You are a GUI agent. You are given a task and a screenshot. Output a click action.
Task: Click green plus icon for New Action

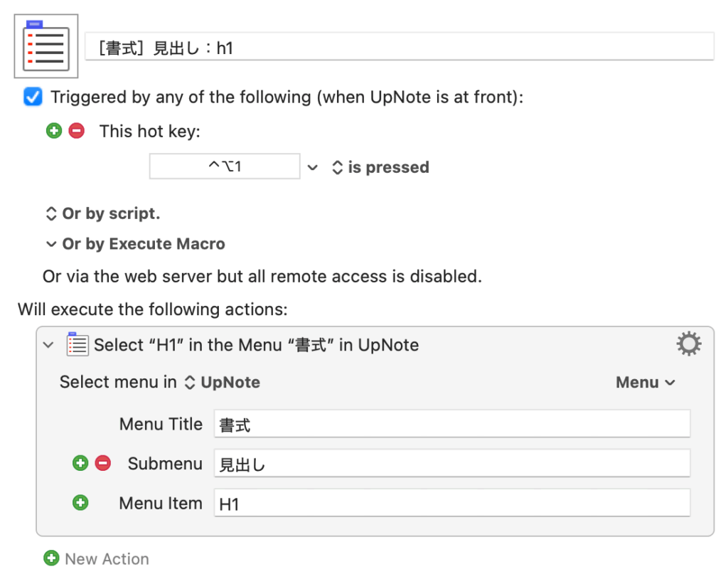[51, 559]
